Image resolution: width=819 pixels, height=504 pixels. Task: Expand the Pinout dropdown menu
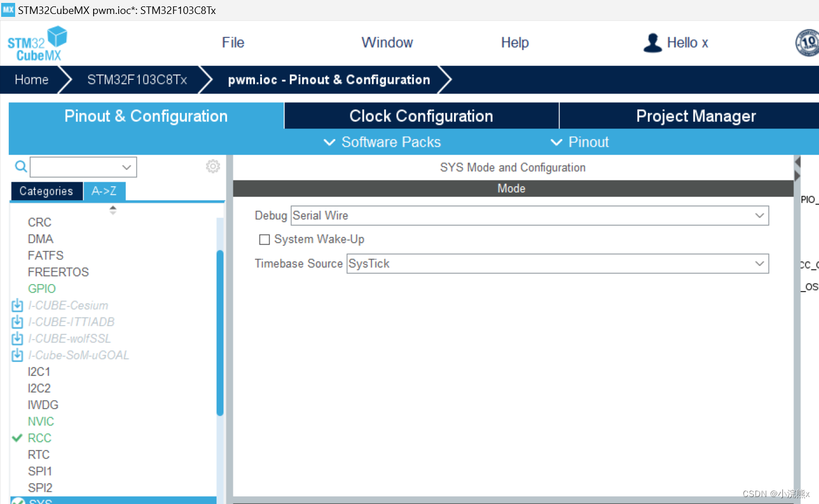coord(580,142)
